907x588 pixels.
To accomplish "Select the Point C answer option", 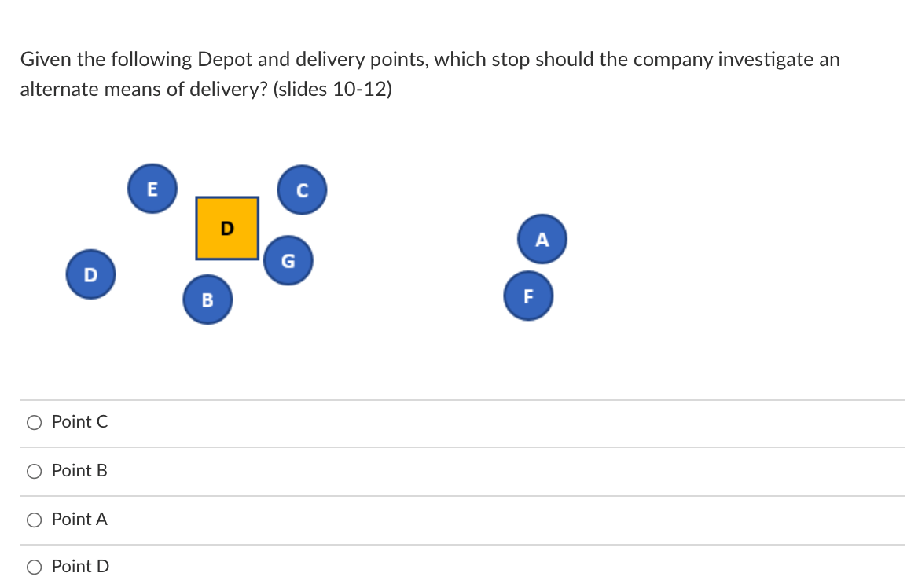I will coord(34,422).
